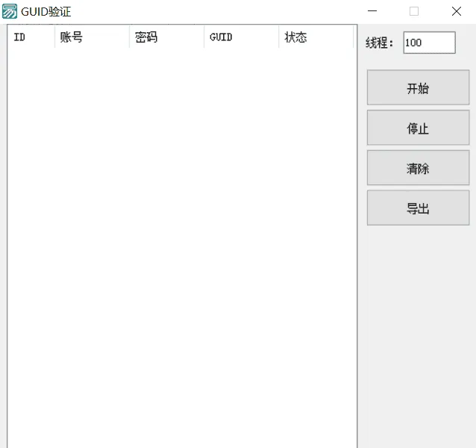This screenshot has height=448, width=476.
Task: Click the 线程 label text
Action: coord(380,43)
